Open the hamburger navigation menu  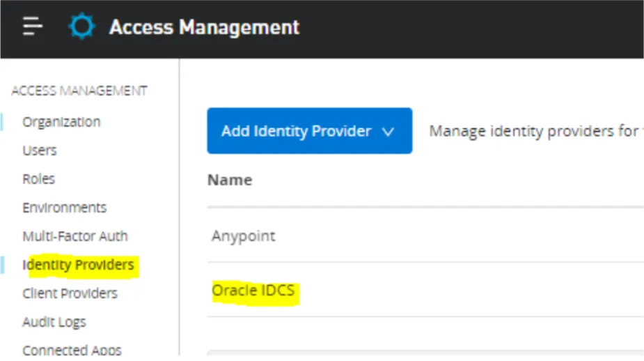[x=33, y=26]
